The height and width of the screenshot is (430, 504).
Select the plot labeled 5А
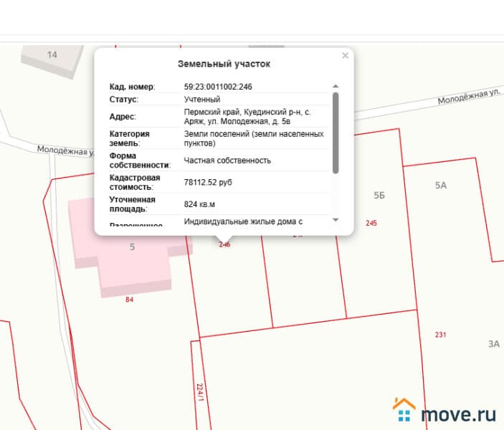440,186
